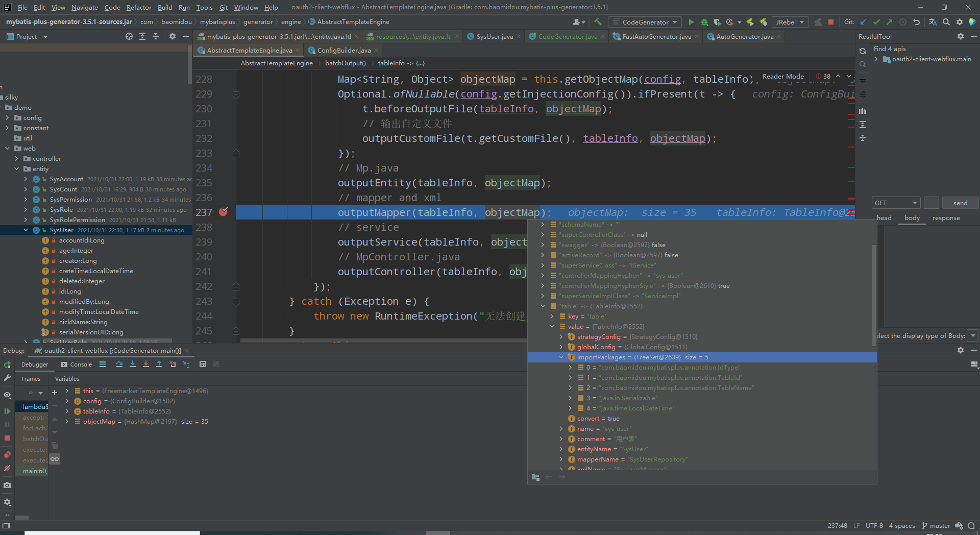Expand oauth2-client-webflux.main in RestfulTool

876,59
